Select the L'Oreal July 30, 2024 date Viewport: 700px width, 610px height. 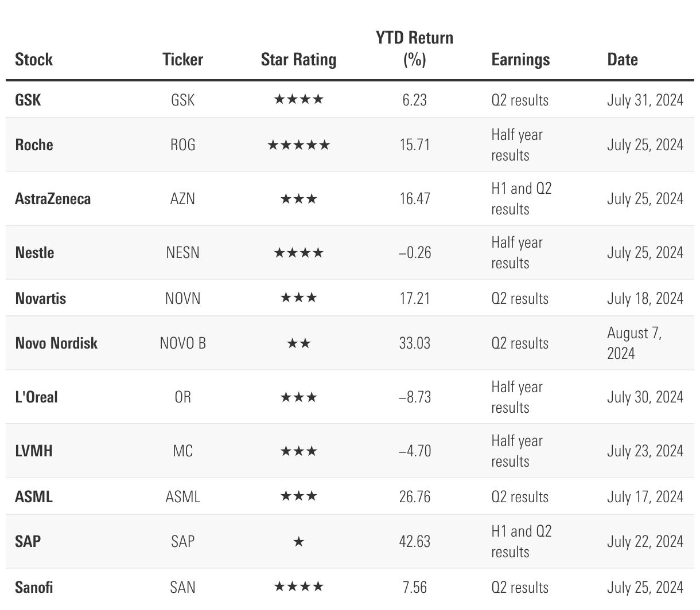click(x=645, y=397)
